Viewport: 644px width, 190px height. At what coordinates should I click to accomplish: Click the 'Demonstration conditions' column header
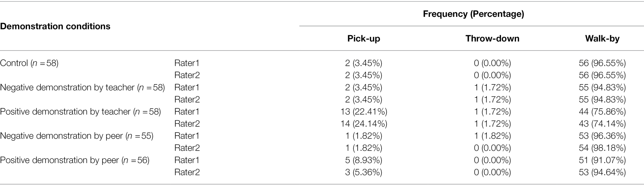tap(55, 26)
